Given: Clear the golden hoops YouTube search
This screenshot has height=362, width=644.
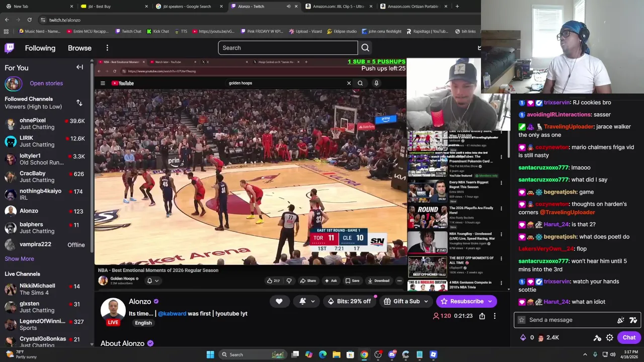Looking at the screenshot, I should [349, 83].
